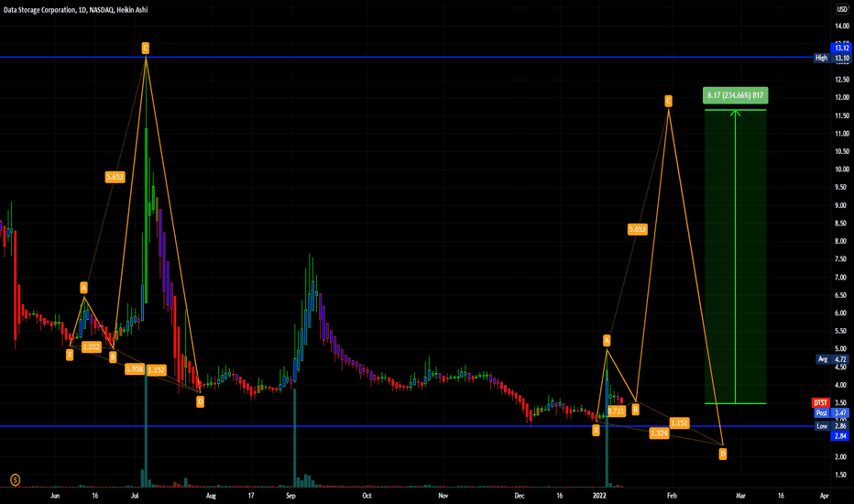
Task: Click the 14.00 price axis tick
Action: 842,27
